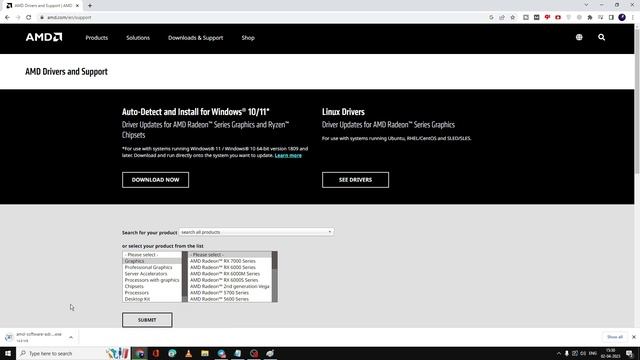Screen dimensions: 640x360
Task: Click the red plus extension icon
Action: (x=558, y=18)
